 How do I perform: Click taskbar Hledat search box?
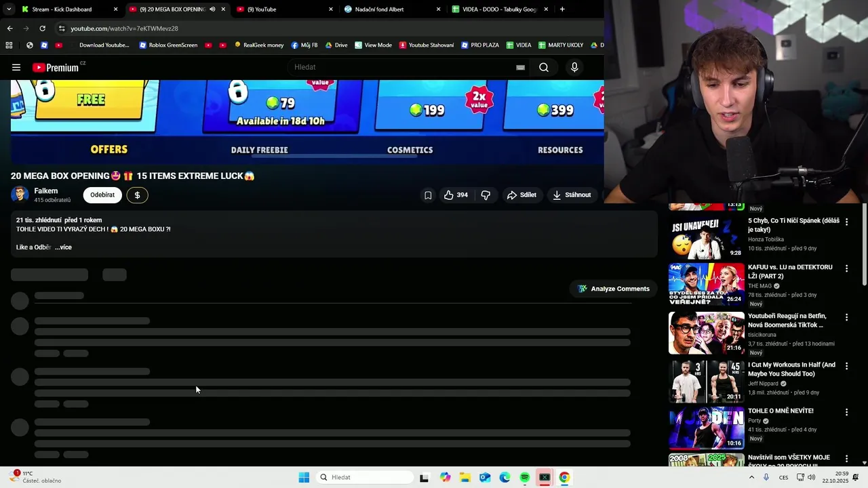click(x=365, y=477)
